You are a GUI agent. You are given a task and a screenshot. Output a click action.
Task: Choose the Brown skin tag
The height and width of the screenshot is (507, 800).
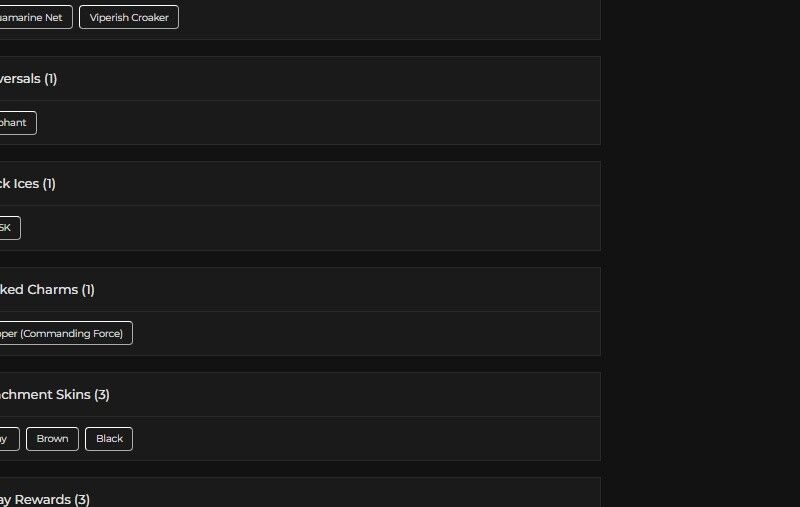(52, 439)
